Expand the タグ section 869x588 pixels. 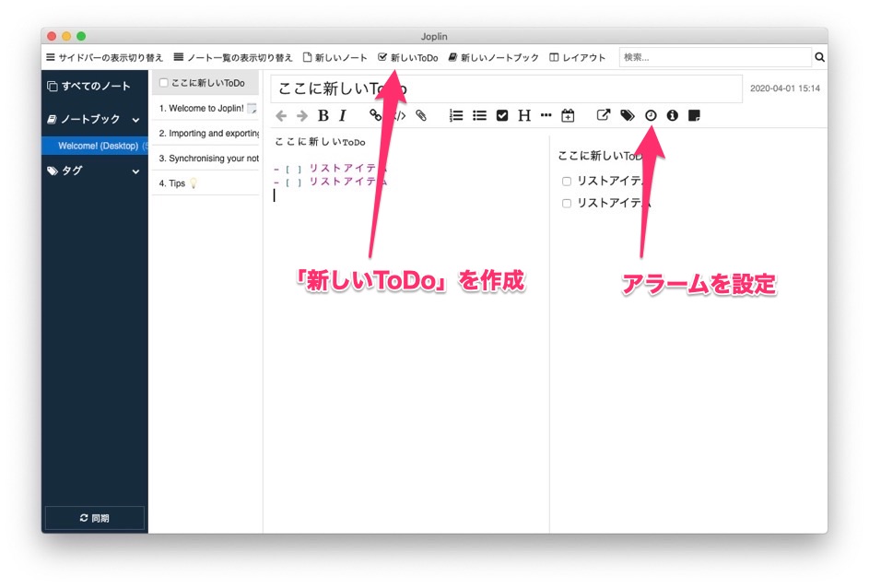[x=135, y=171]
